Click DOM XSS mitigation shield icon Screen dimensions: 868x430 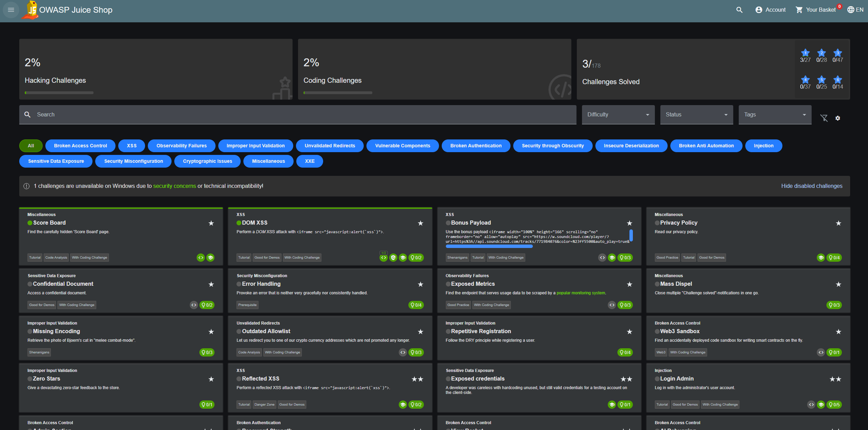click(393, 258)
